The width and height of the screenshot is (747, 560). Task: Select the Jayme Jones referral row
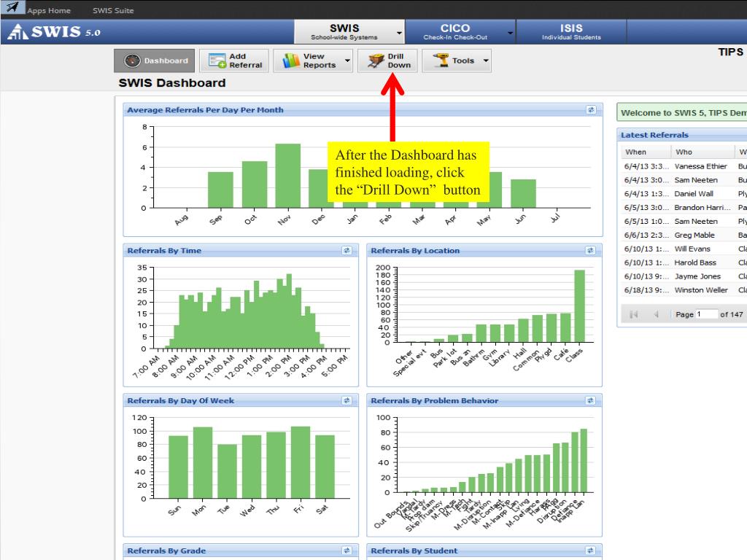(x=684, y=276)
